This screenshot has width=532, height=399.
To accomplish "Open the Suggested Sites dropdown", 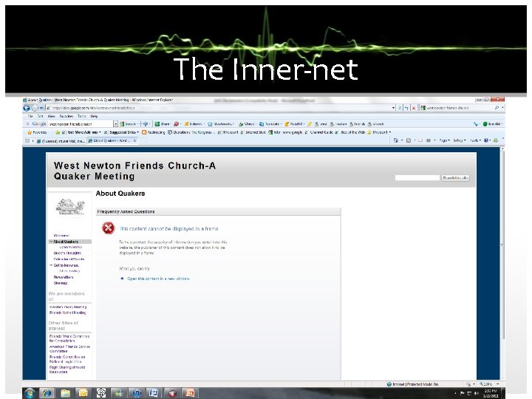I will (x=121, y=132).
